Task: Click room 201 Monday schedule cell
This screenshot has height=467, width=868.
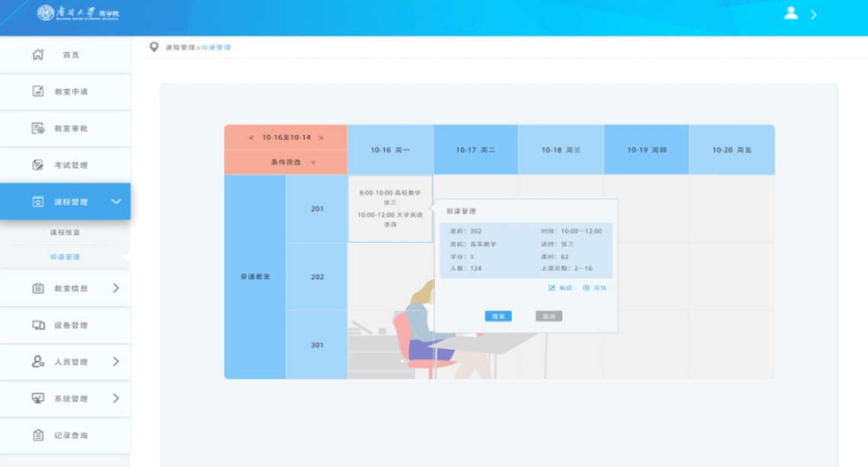Action: [390, 209]
